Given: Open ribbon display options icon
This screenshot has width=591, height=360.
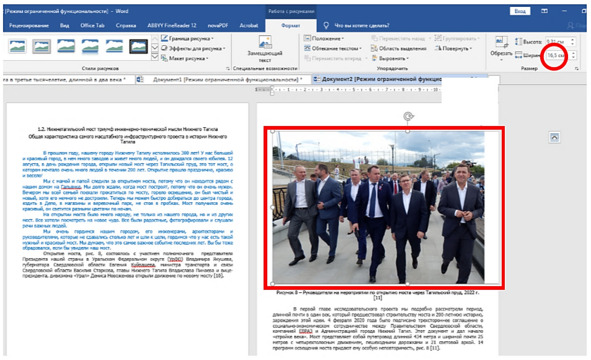Looking at the screenshot, I should [545, 11].
